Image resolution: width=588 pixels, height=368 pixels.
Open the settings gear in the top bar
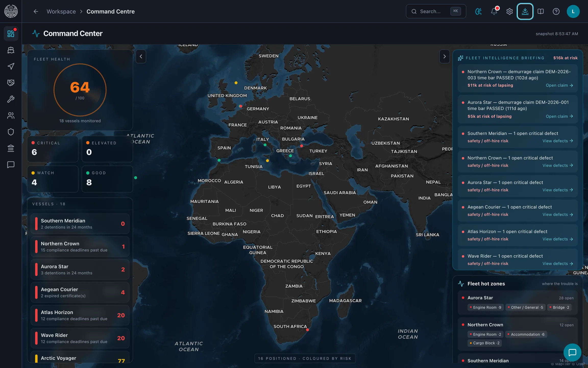[509, 11]
